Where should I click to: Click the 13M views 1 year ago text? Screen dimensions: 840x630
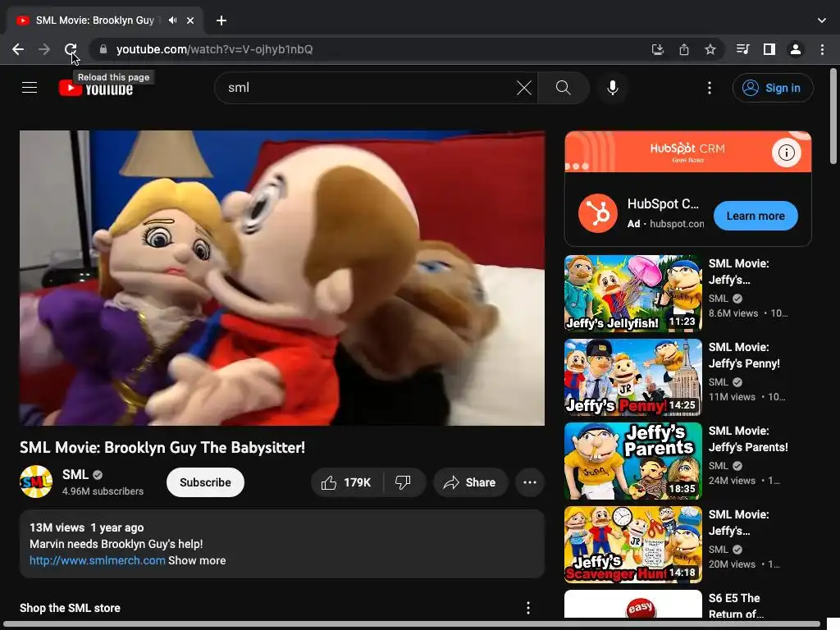coord(86,527)
